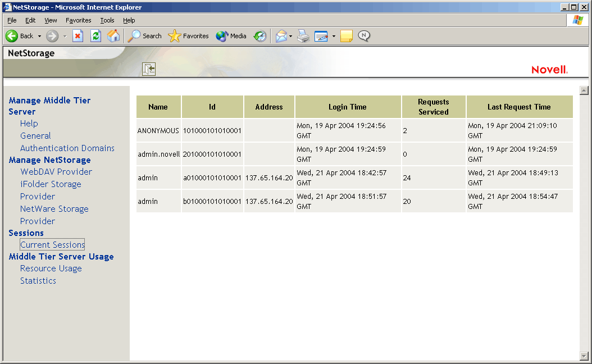Click the Home icon in the toolbar
This screenshot has width=592, height=364.
113,36
